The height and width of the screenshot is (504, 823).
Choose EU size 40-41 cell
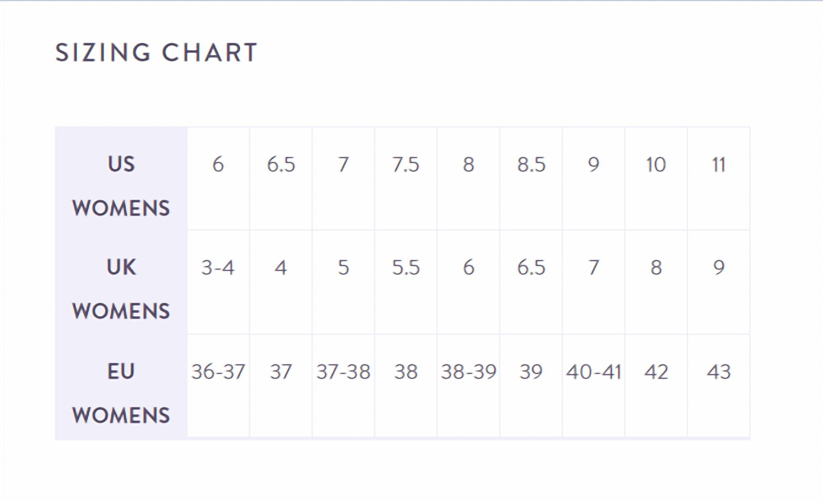pyautogui.click(x=593, y=372)
